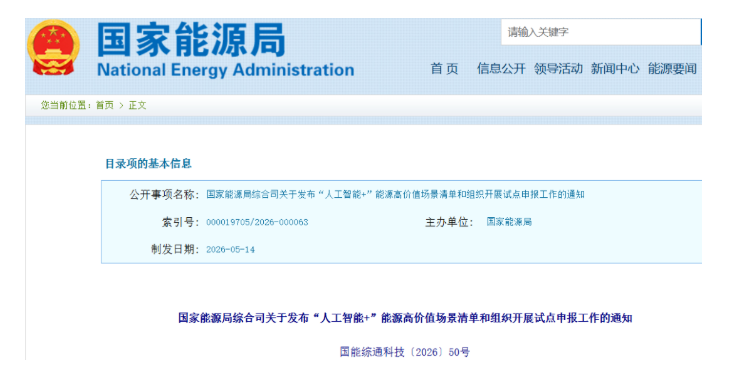Click the 目录项的基本信息 heading
The width and height of the screenshot is (733, 383).
coord(148,164)
